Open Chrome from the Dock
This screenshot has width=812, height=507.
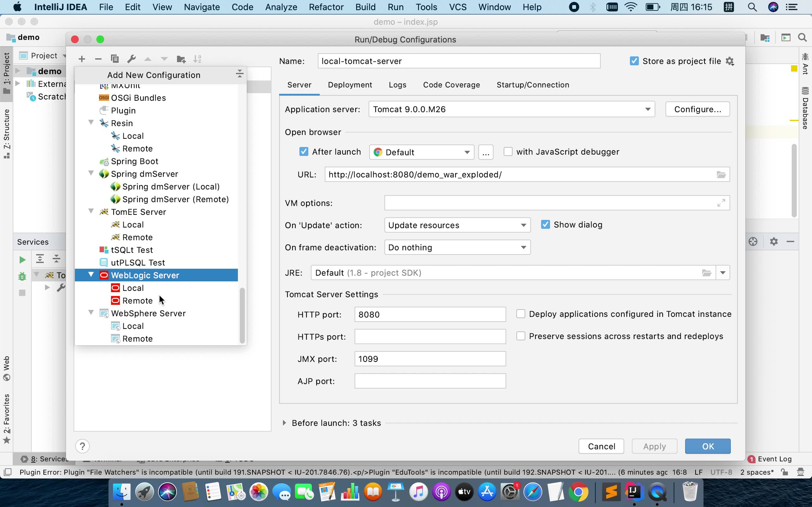tap(578, 492)
